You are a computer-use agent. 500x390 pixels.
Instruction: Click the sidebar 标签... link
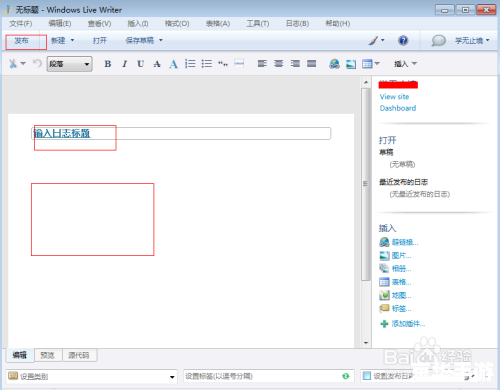[x=401, y=309]
